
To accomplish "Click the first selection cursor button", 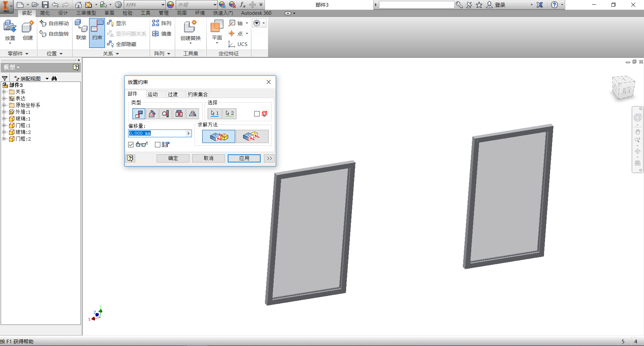I will [x=215, y=114].
